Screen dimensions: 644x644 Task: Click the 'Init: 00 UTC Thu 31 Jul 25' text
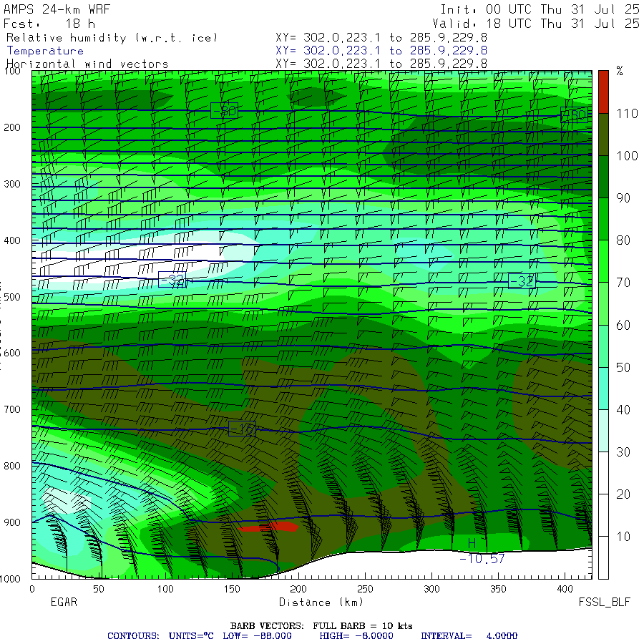tap(540, 9)
